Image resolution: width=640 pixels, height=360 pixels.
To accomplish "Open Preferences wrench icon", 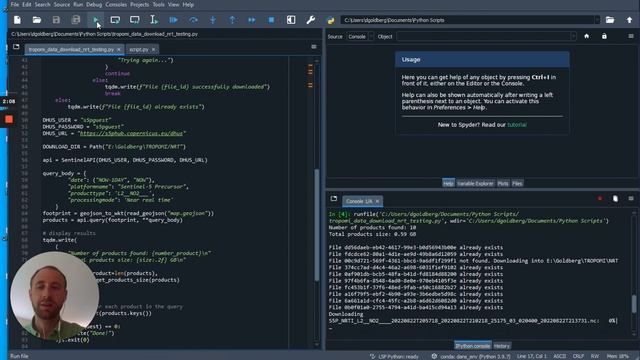I will (x=311, y=20).
